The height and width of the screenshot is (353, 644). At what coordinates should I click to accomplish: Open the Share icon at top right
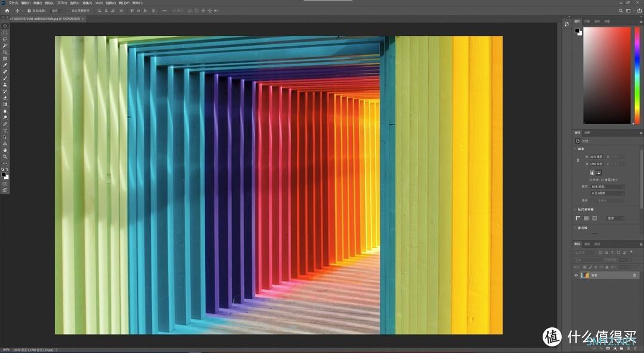click(639, 11)
